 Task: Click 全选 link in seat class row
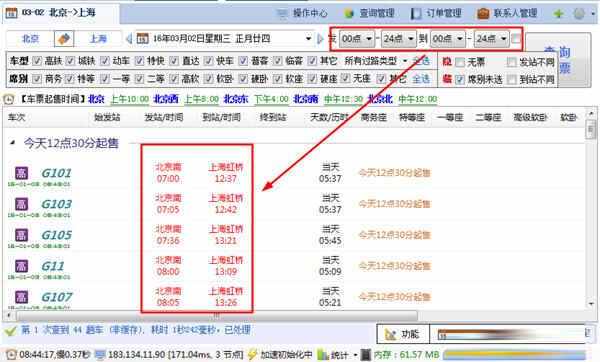click(421, 79)
